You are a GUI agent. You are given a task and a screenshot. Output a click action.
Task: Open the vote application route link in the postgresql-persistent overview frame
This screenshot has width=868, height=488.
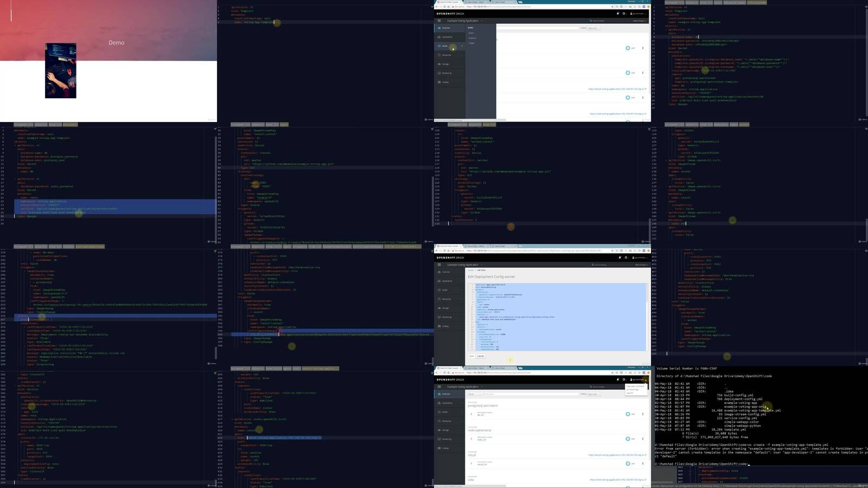(x=618, y=480)
